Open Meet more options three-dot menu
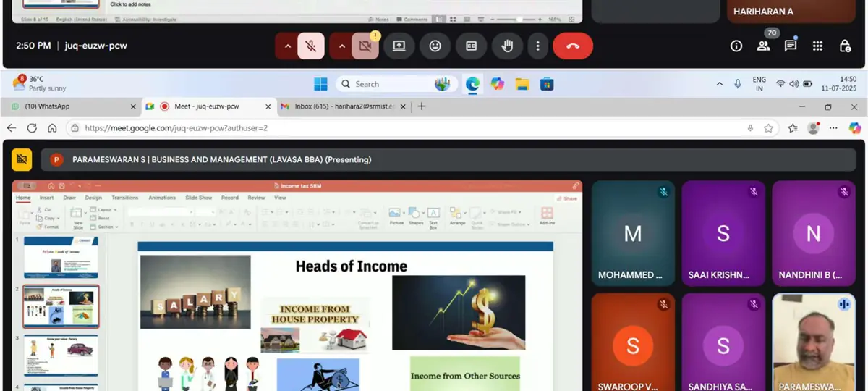The width and height of the screenshot is (868, 391). [537, 46]
